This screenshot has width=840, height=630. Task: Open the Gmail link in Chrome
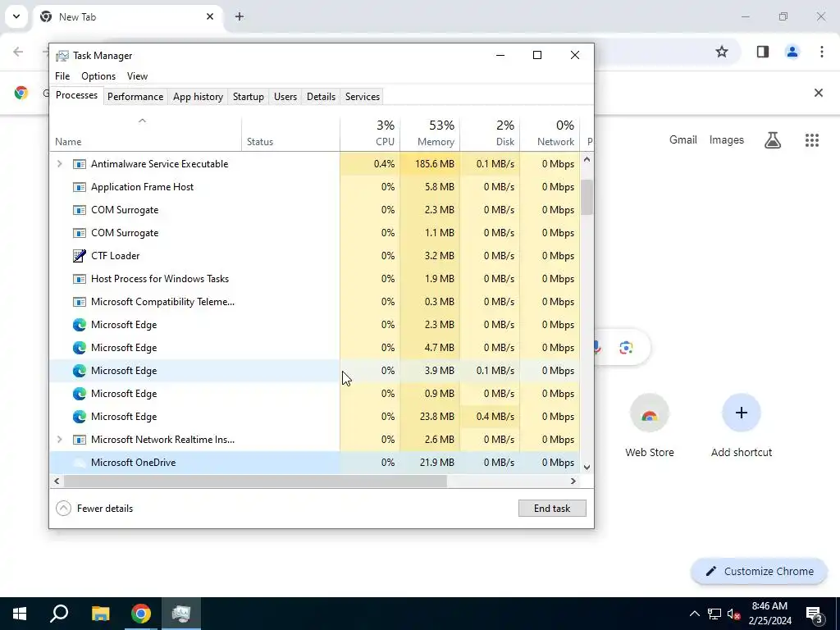682,139
